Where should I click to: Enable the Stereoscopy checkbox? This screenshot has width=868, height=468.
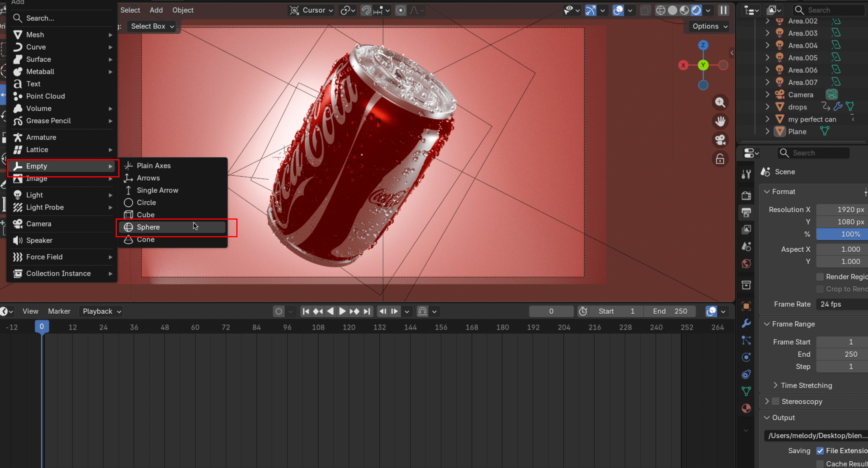coord(776,401)
